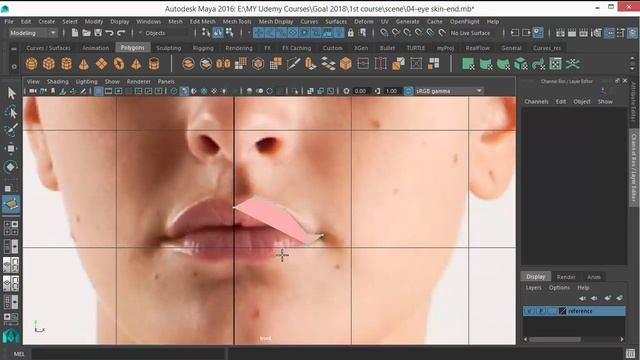Toggle the selection lock padlock icon
The width and height of the screenshot is (640, 360).
point(351,33)
